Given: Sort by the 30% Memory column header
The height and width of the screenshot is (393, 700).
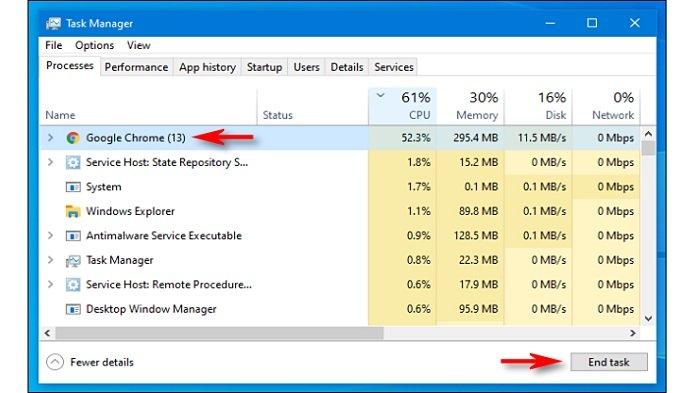Looking at the screenshot, I should (x=471, y=106).
